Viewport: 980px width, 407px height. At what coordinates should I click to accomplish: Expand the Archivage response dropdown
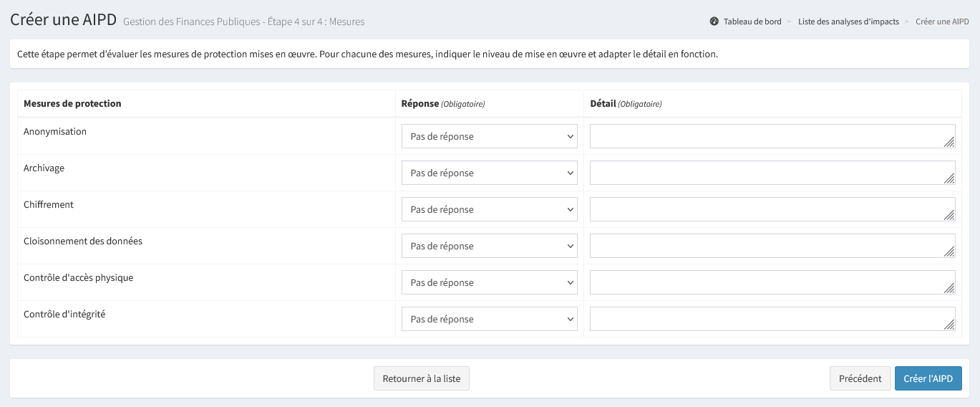coord(489,173)
